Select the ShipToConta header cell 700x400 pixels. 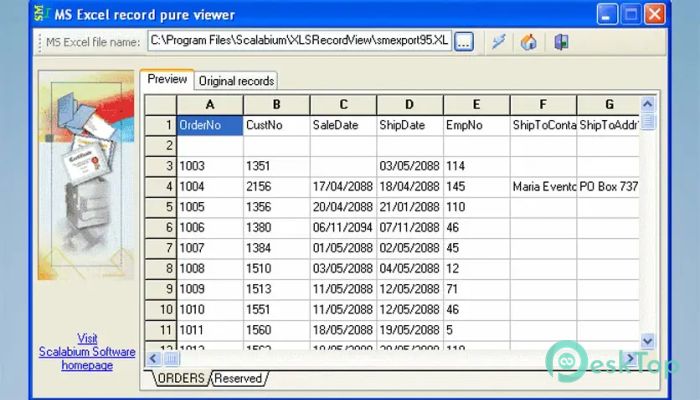[x=543, y=125]
